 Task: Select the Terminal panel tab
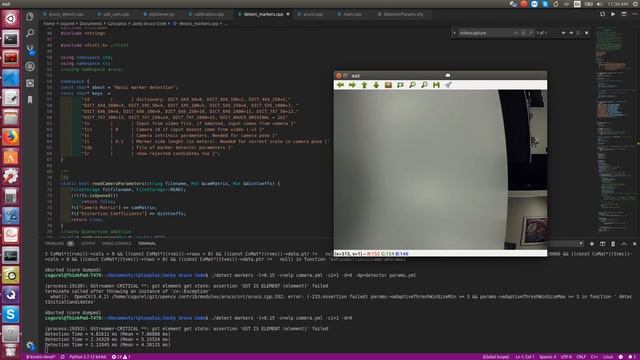[x=147, y=244]
